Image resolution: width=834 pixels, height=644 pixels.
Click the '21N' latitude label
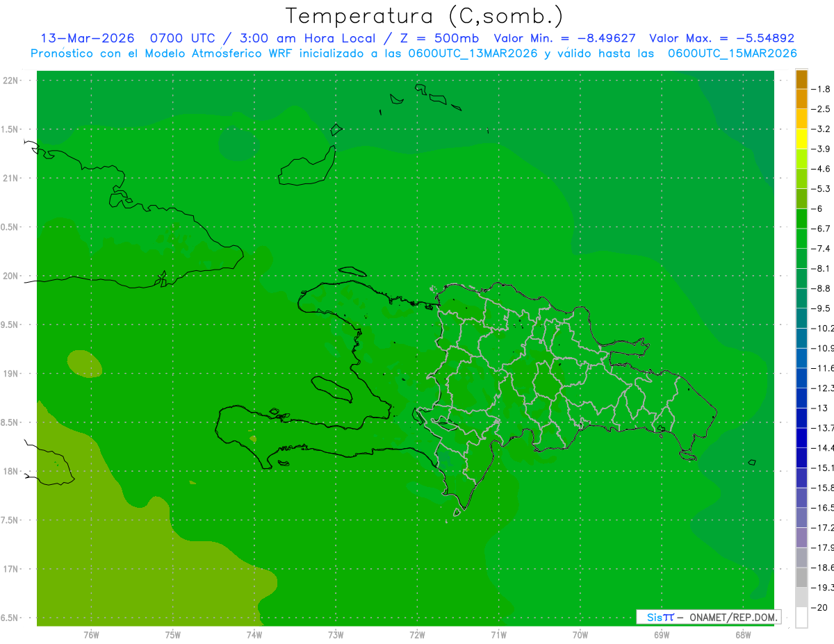point(10,178)
